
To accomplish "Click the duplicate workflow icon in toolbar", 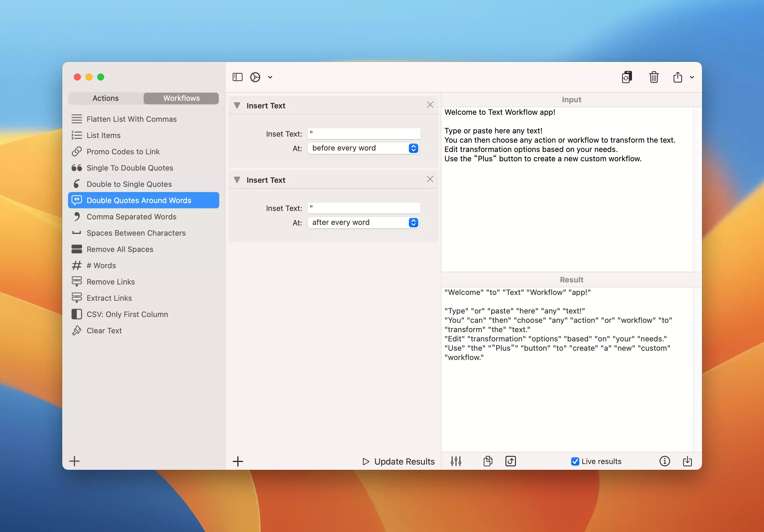I will point(627,77).
